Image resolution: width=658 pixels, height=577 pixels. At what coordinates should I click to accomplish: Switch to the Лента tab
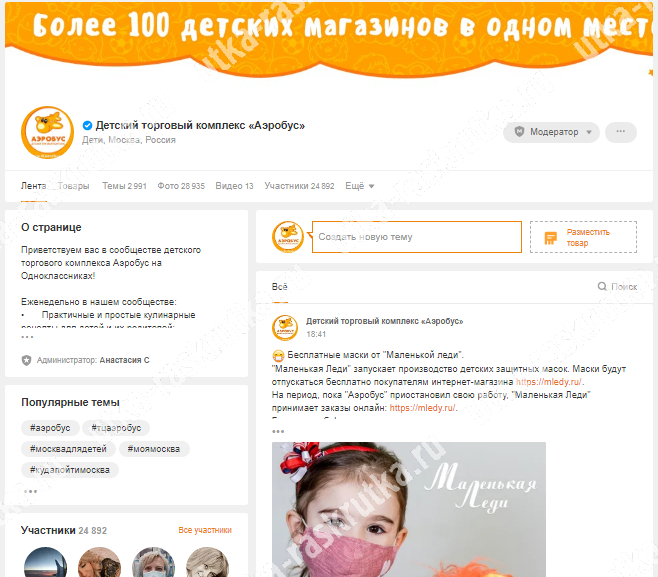(x=34, y=186)
